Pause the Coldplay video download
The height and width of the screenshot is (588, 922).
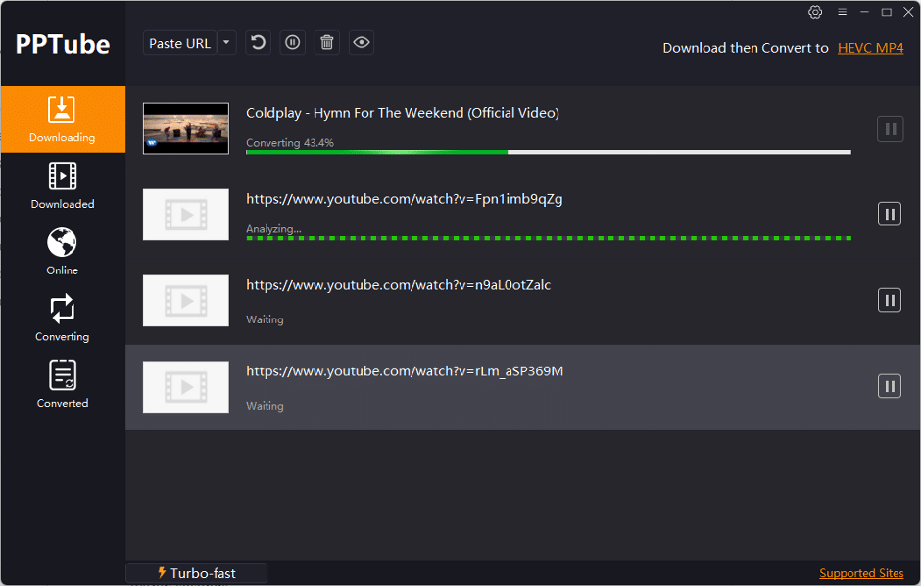892,128
